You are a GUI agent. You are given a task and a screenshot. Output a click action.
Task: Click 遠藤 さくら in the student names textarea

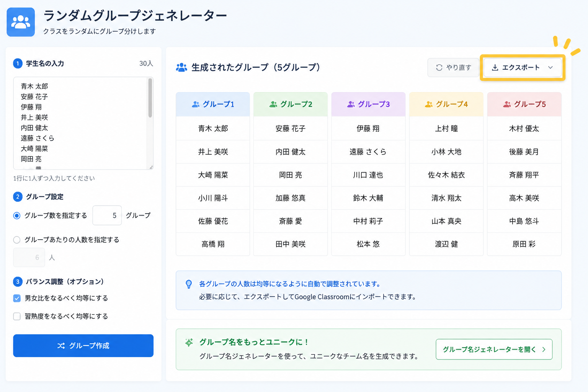pyautogui.click(x=38, y=138)
